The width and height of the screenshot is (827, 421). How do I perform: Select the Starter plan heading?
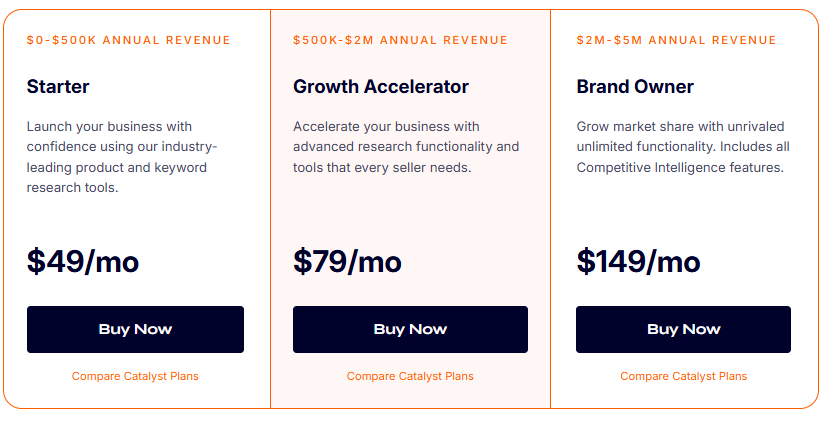(x=58, y=87)
